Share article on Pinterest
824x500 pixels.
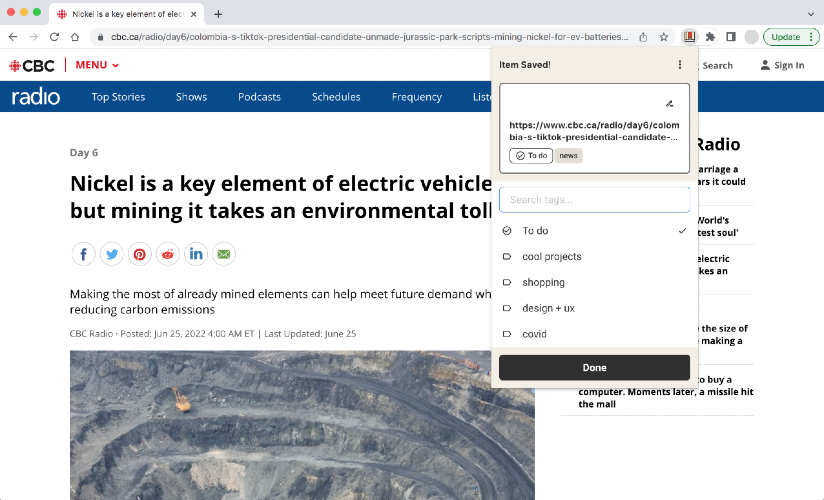pos(139,254)
